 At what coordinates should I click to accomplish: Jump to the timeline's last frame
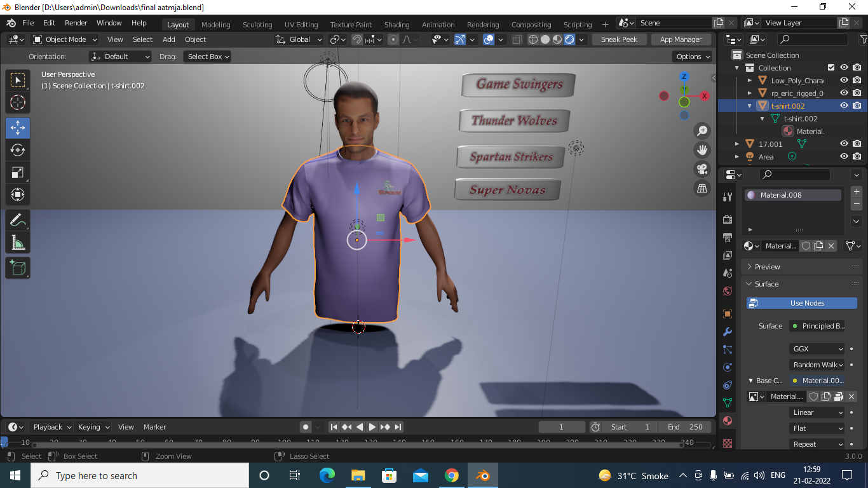click(398, 427)
